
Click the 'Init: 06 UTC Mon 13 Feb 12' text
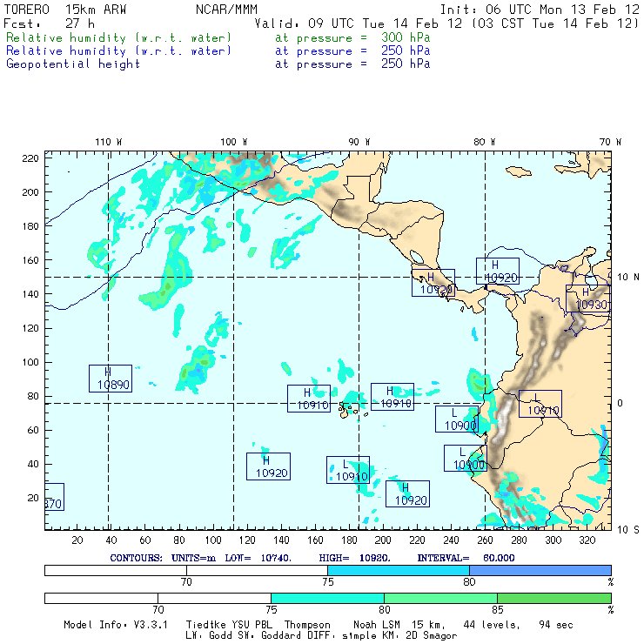[x=540, y=10]
